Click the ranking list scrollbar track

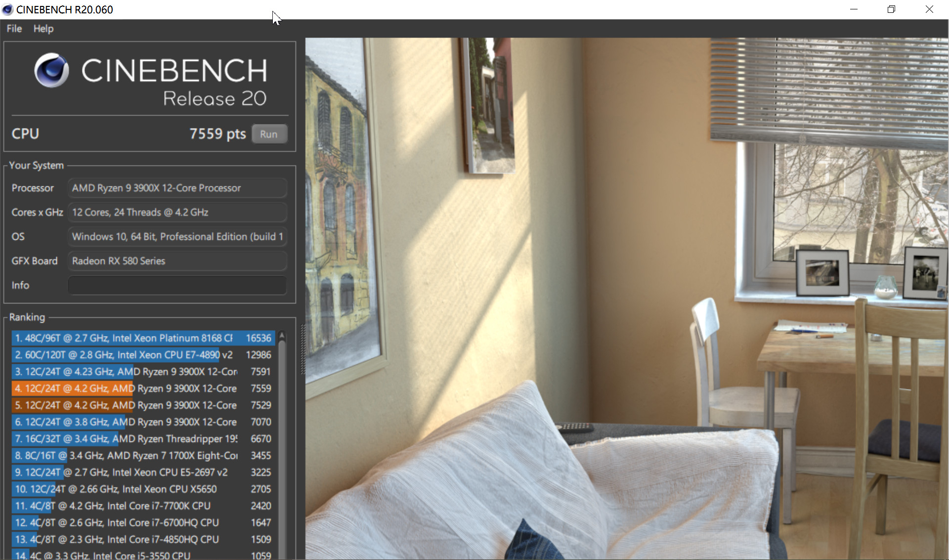pos(282,445)
